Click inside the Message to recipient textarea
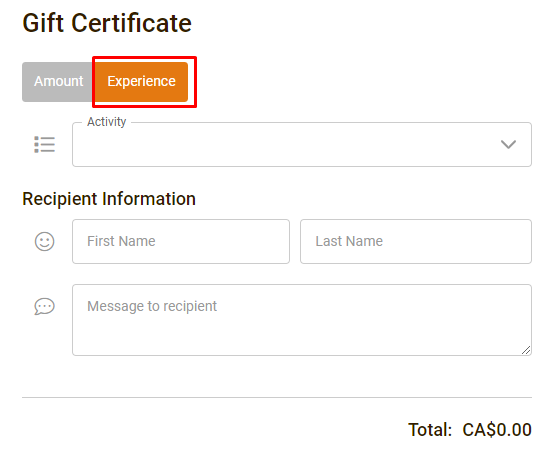Image resolution: width=554 pixels, height=451 pixels. (302, 320)
